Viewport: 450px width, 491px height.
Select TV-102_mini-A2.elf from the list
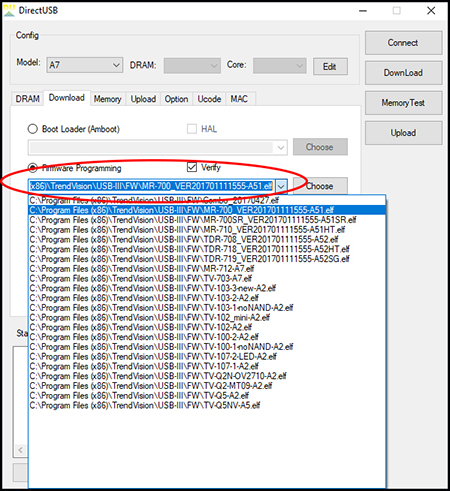(207, 317)
